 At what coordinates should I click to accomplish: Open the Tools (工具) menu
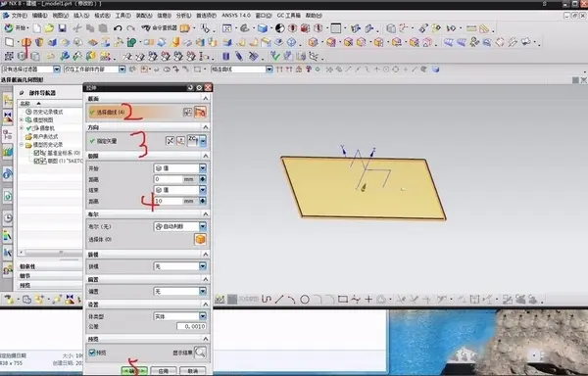pyautogui.click(x=122, y=16)
